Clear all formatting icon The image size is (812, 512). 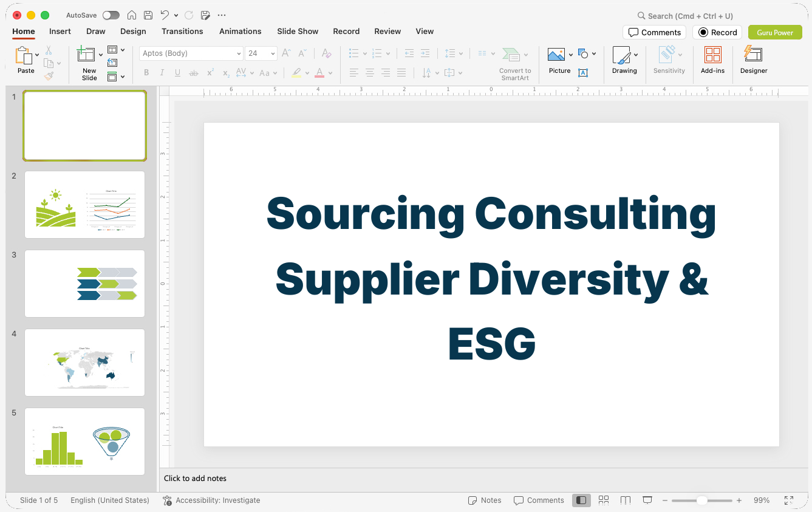[327, 53]
